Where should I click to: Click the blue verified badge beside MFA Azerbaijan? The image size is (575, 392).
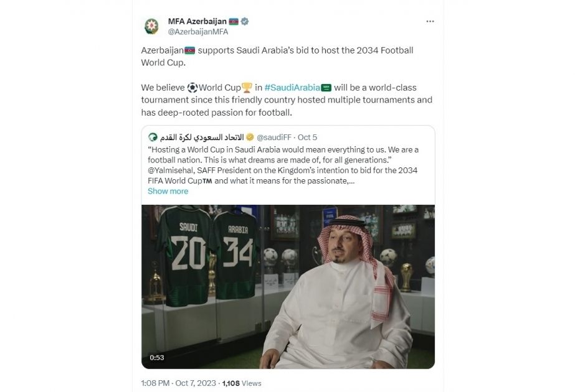click(x=245, y=21)
